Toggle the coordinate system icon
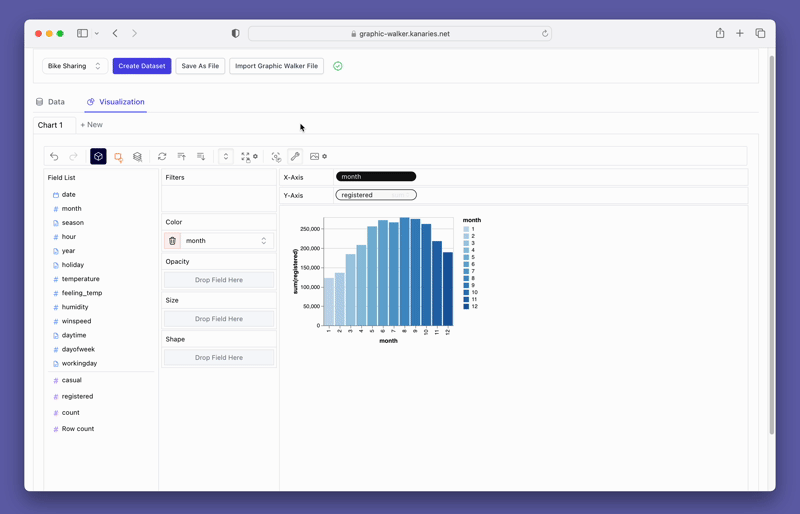Image resolution: width=800 pixels, height=514 pixels. [276, 157]
